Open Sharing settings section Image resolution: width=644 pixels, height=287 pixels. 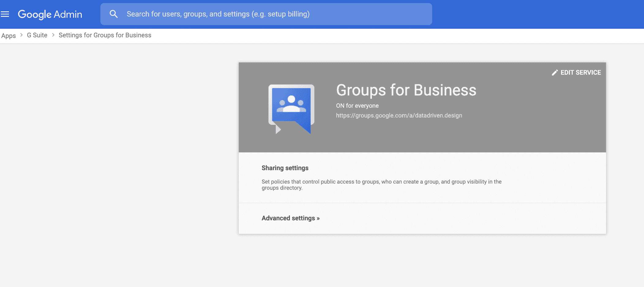[285, 168]
